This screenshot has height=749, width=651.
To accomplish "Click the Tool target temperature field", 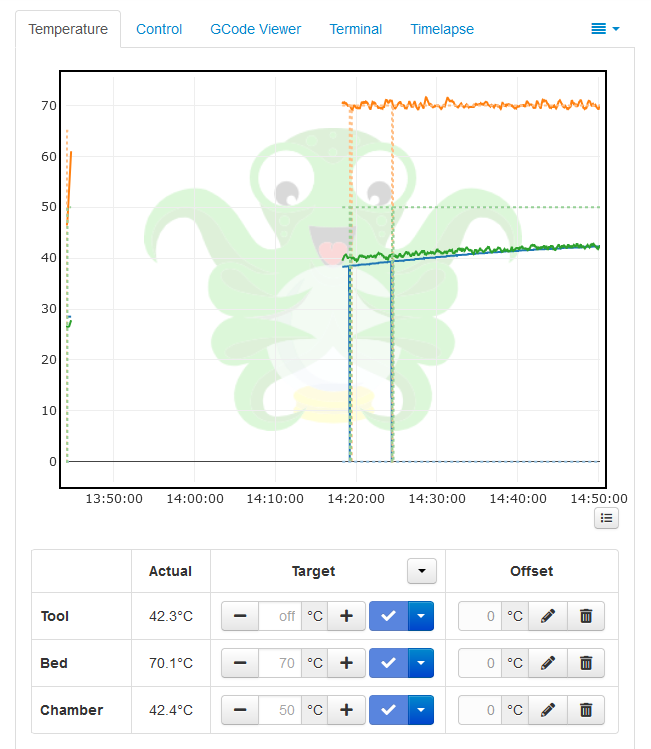I will point(280,616).
